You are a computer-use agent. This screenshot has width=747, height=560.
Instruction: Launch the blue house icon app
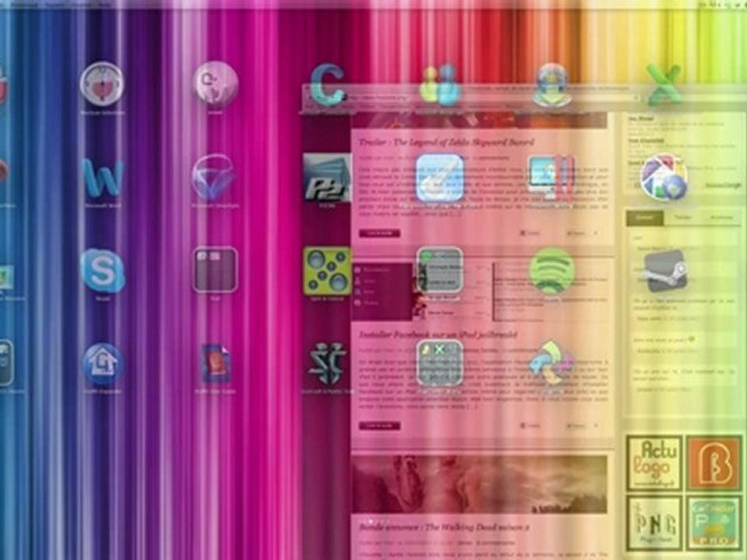click(103, 365)
